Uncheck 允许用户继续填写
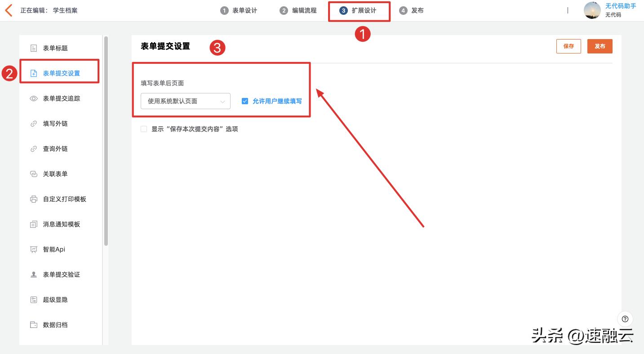This screenshot has width=644, height=354. (245, 101)
